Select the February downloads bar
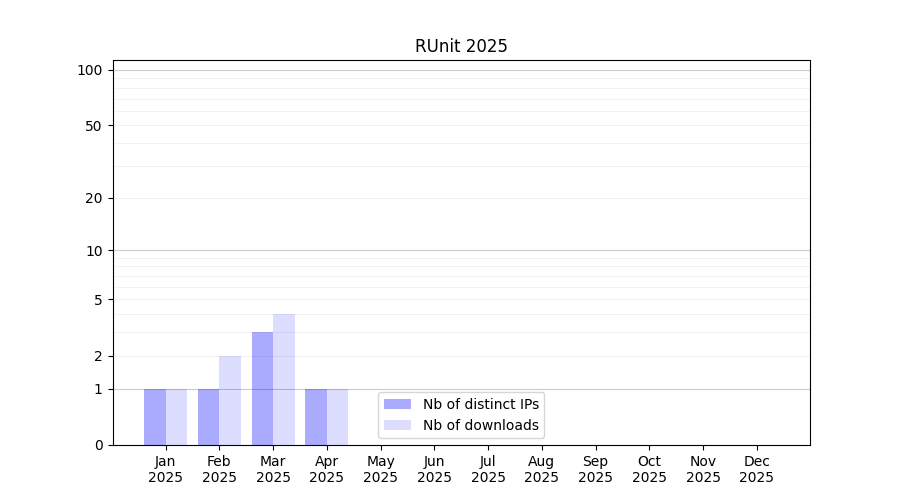Viewport: 900px width, 500px height. click(230, 401)
